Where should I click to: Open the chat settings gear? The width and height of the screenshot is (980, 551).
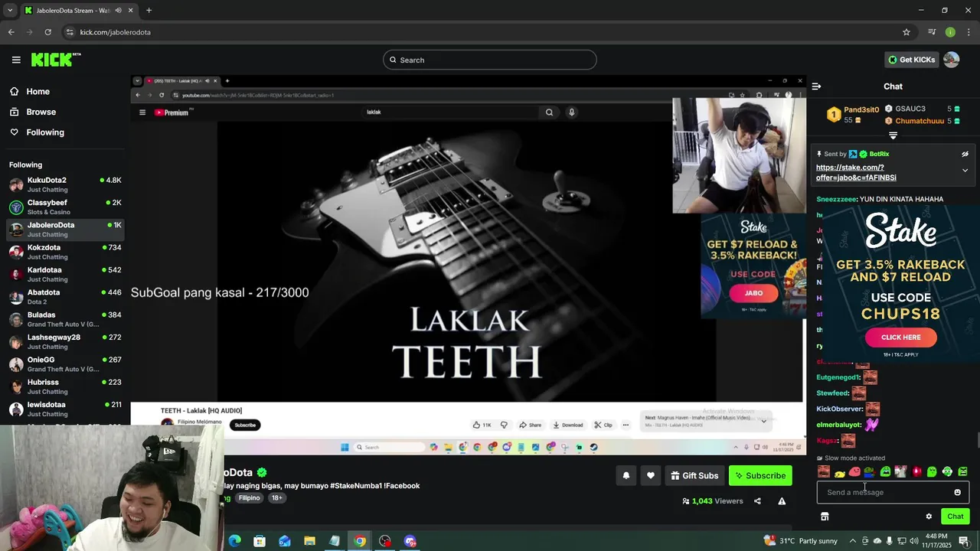(x=929, y=517)
